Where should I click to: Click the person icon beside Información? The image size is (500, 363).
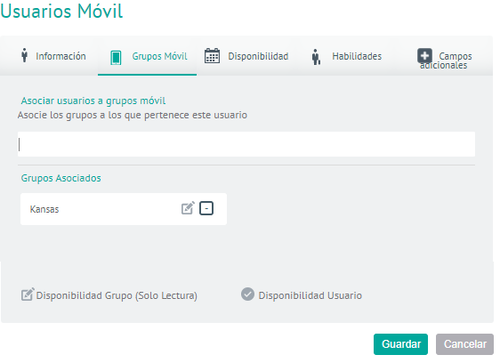[24, 55]
